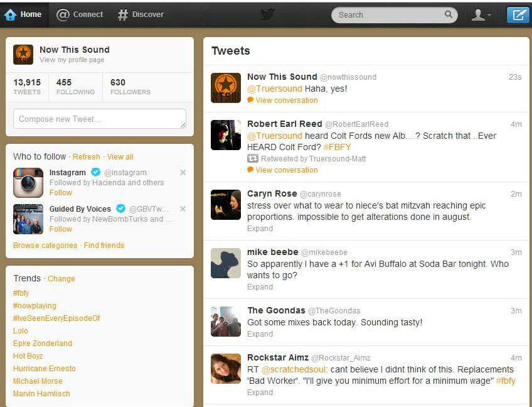Screen dimensions: 532x407
Task: Open the Lolo trend
Action: [x=20, y=331]
